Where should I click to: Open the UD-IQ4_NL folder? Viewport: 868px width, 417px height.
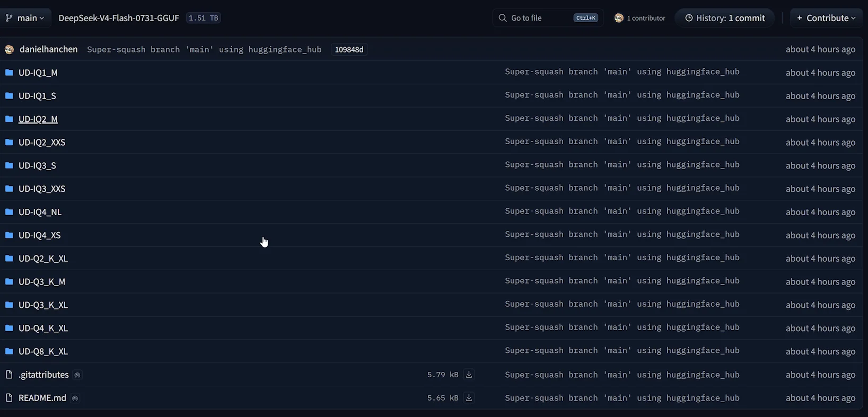click(x=40, y=212)
